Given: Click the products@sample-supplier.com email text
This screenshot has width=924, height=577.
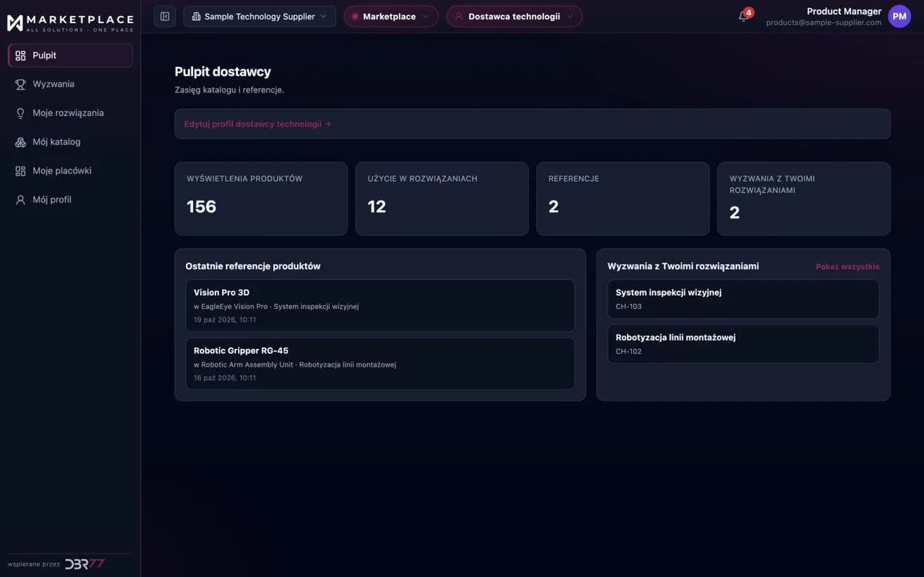Looking at the screenshot, I should [x=824, y=22].
